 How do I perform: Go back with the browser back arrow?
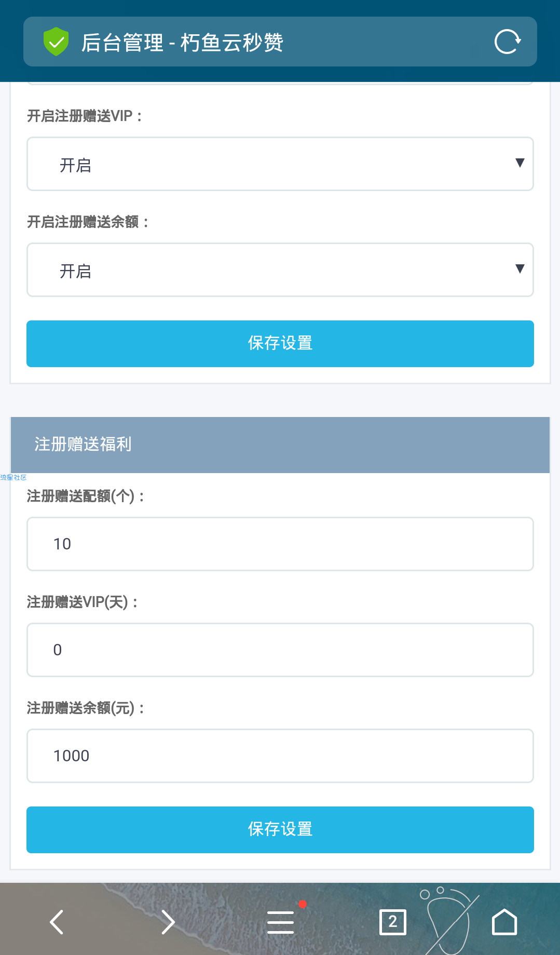[56, 922]
